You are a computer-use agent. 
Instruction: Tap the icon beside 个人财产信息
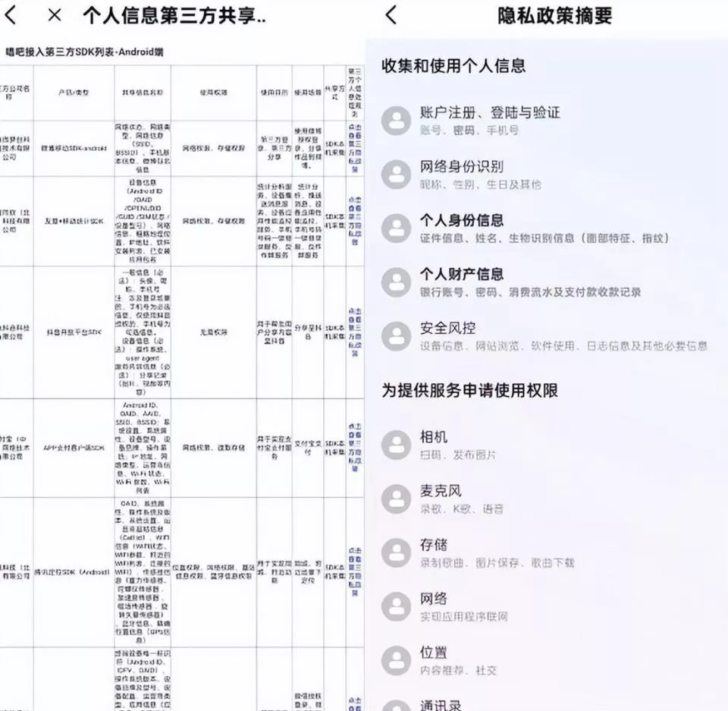click(396, 282)
